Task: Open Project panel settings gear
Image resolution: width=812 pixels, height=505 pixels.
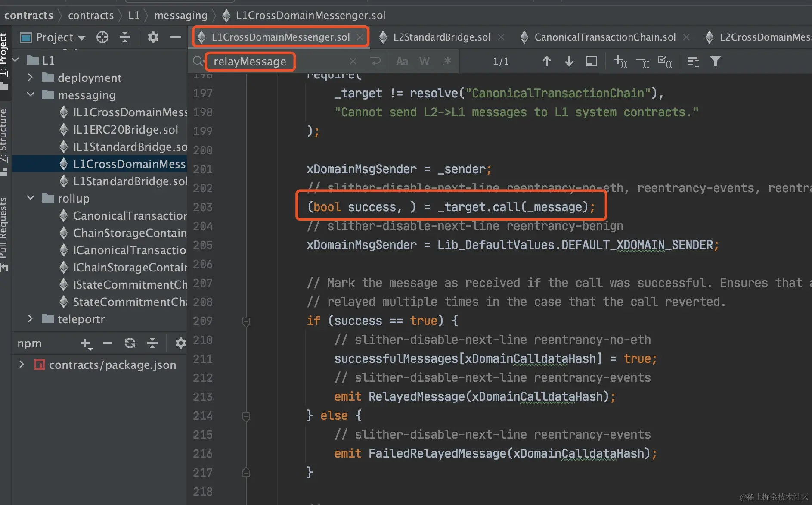Action: [153, 37]
